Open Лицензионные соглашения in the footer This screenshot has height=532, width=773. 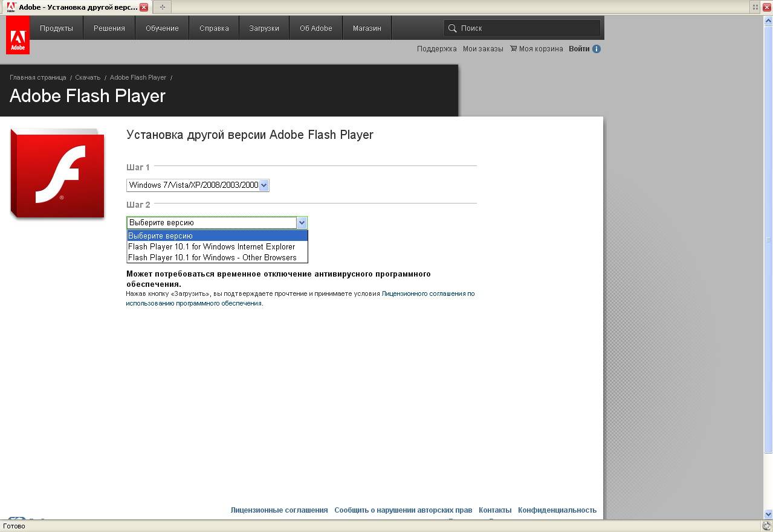[279, 510]
